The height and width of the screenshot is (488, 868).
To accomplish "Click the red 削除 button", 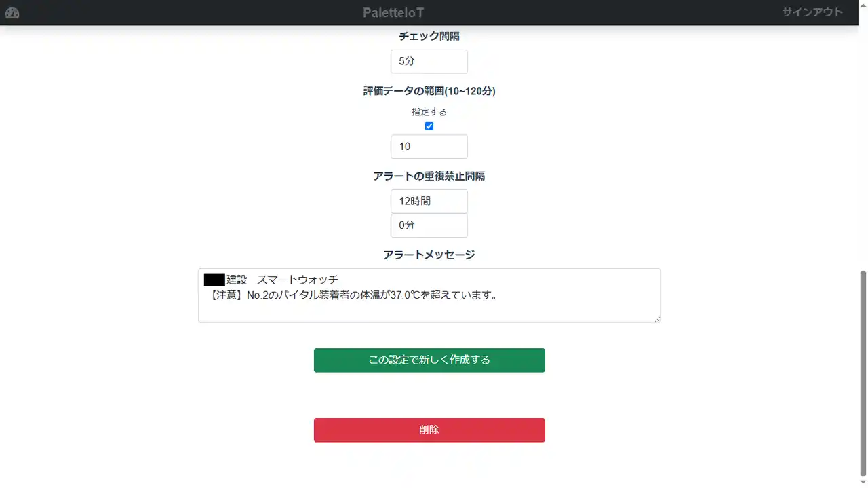I will point(429,430).
